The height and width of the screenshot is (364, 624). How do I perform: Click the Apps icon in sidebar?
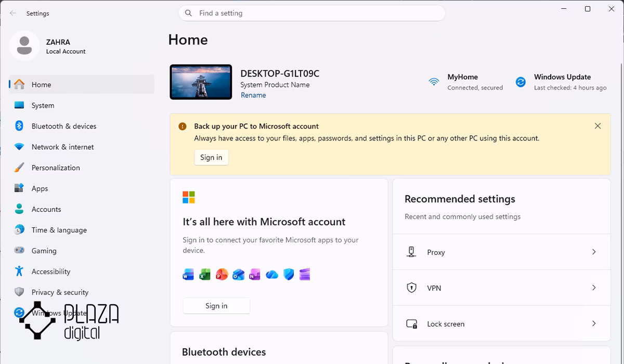[x=19, y=188]
